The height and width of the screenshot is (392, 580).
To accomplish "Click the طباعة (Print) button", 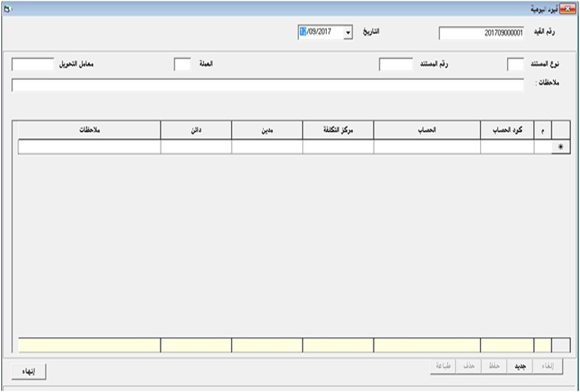I will pyautogui.click(x=443, y=366).
